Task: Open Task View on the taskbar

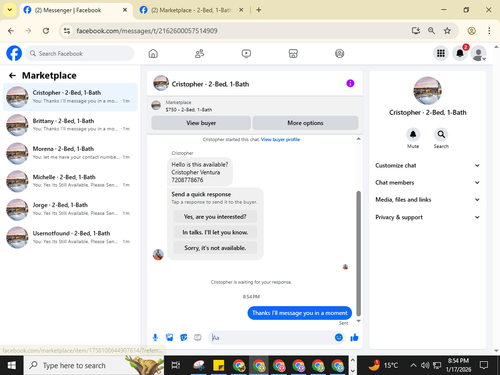Action: pyautogui.click(x=175, y=366)
